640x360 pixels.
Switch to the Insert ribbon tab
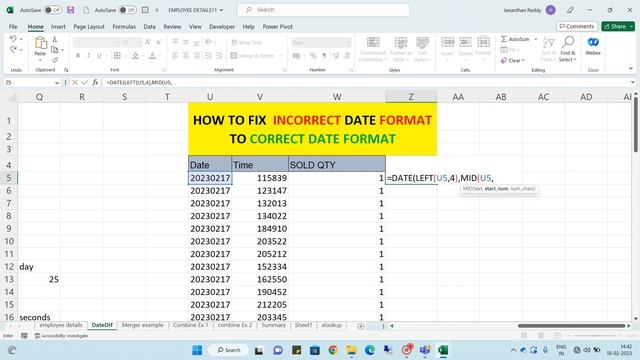(x=58, y=27)
